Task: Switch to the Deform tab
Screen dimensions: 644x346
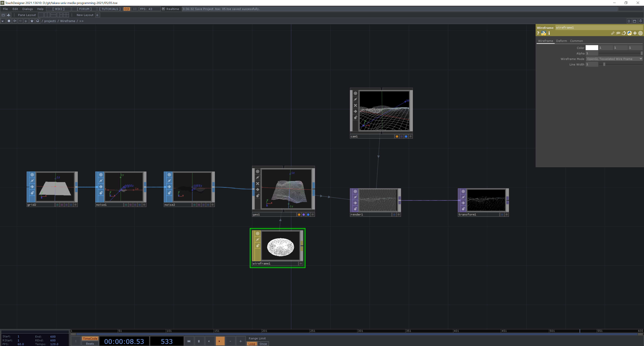Action: point(561,41)
